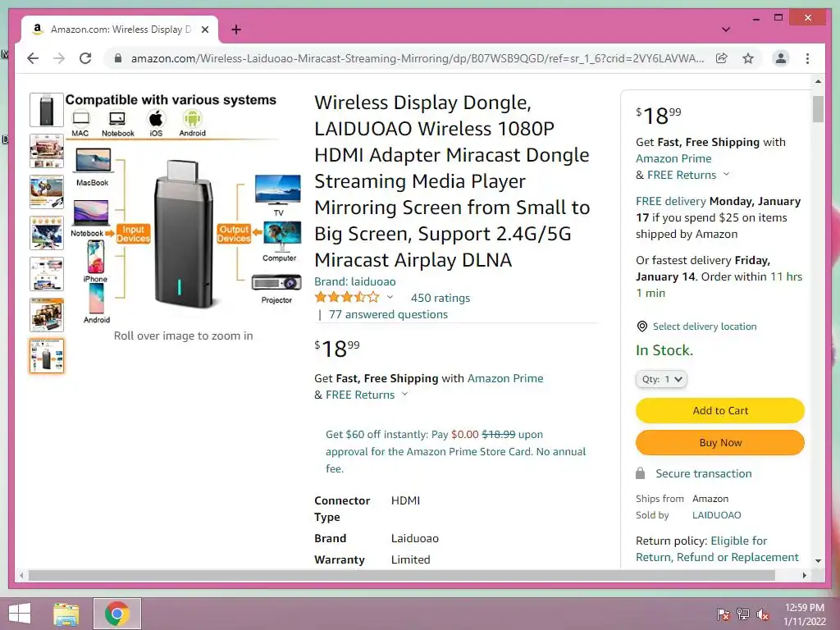Screen dimensions: 840x630
Task: Show the highlighted seventh product thumbnail
Action: [47, 356]
